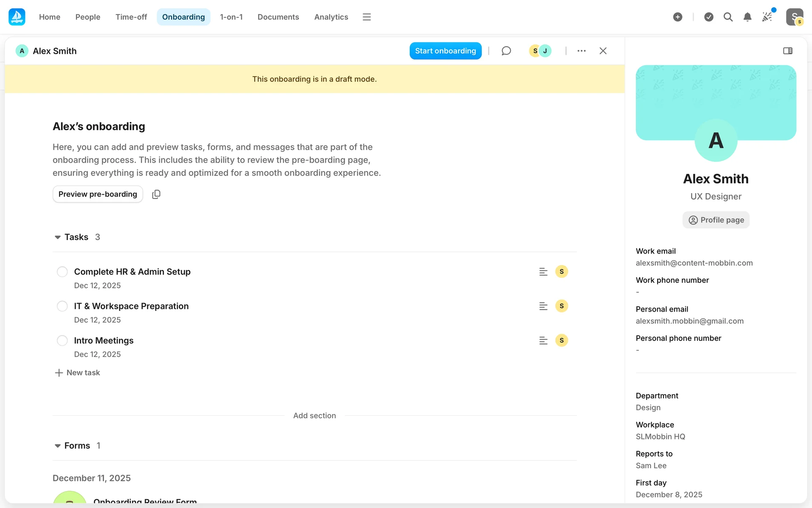
Task: Open the celebration confetti icon
Action: 767,17
